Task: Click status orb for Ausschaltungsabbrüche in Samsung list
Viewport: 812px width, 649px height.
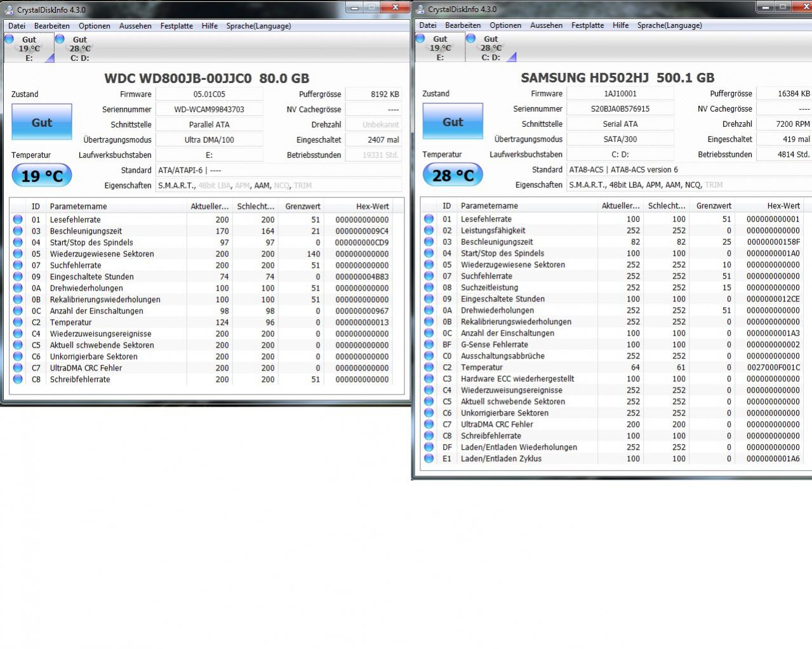Action: click(x=429, y=356)
